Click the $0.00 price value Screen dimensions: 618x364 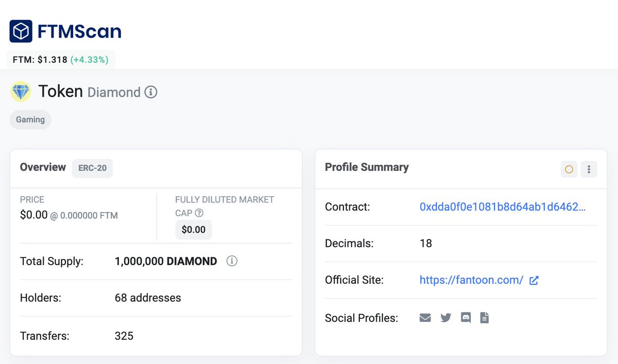point(34,215)
